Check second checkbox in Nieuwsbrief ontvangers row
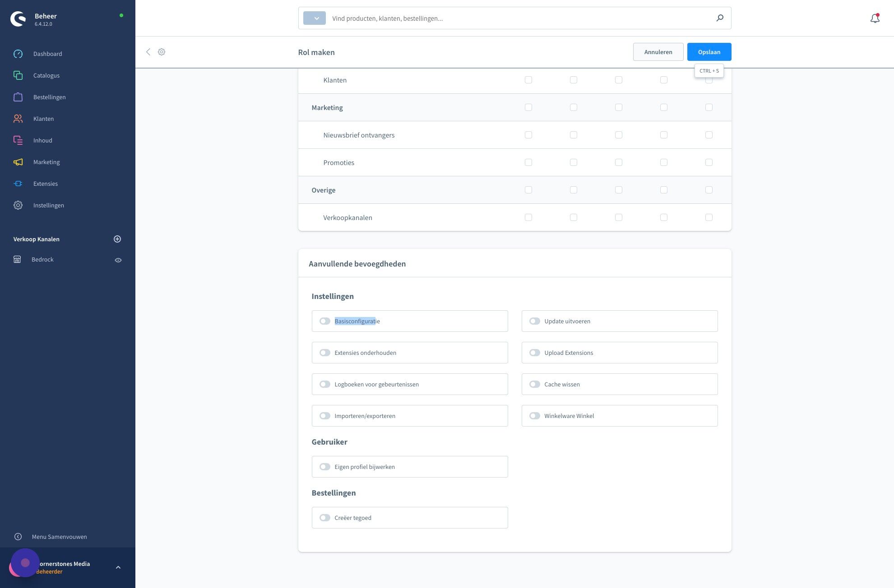Viewport: 894px width, 588px height. pyautogui.click(x=574, y=135)
